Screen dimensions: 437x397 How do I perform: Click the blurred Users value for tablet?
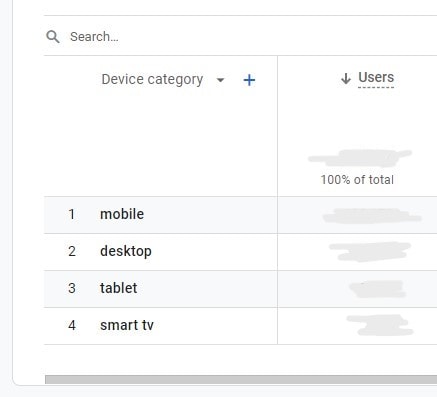(377, 289)
